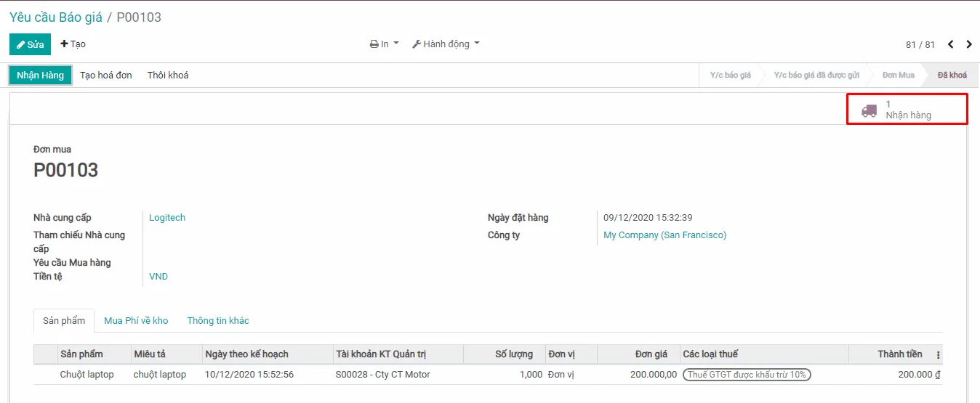The image size is (980, 403).
Task: Switch to Mua Phí về kho tab
Action: click(136, 321)
